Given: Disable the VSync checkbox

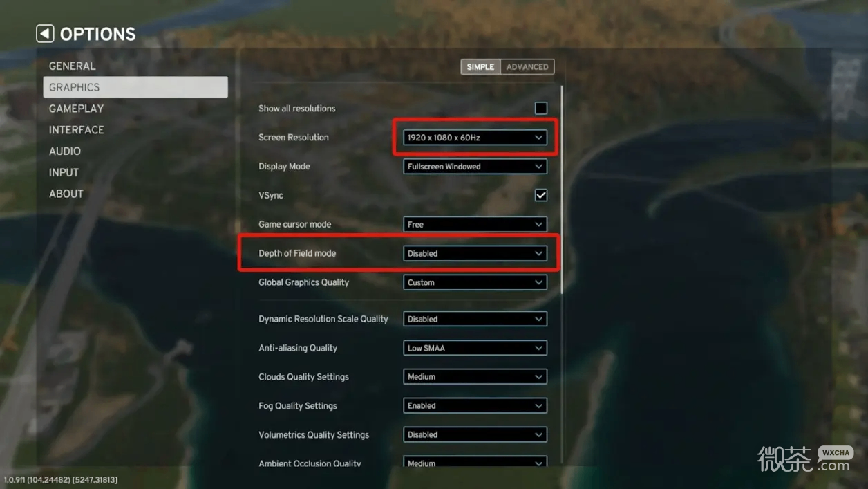Looking at the screenshot, I should (x=541, y=195).
